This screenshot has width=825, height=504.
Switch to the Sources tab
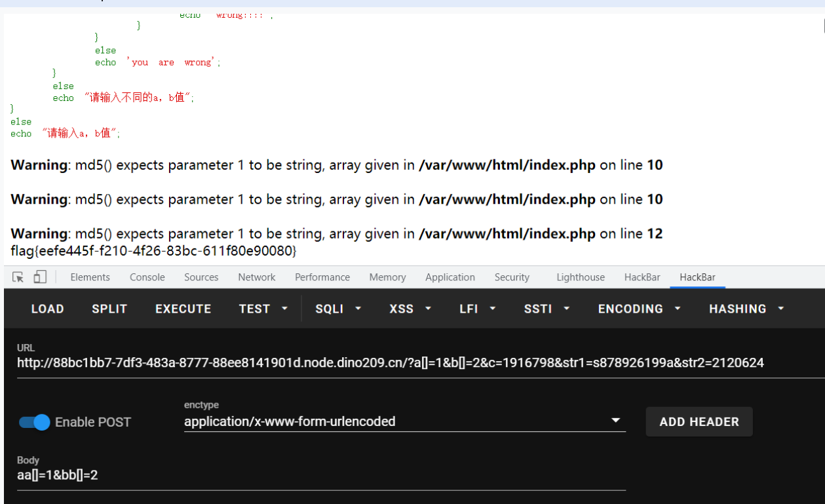tap(201, 277)
